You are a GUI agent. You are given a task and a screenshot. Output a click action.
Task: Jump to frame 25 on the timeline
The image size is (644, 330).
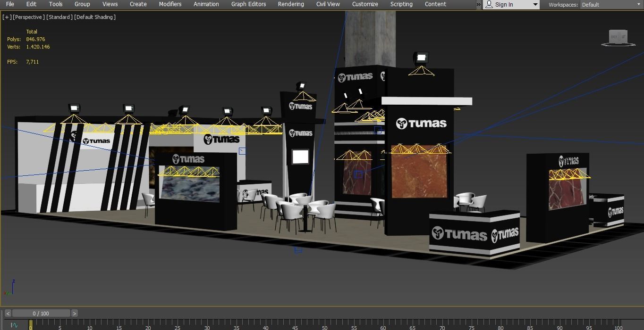point(178,327)
